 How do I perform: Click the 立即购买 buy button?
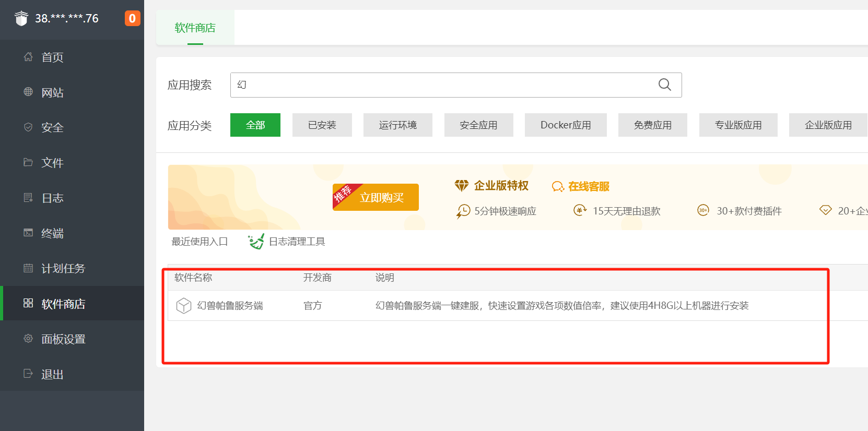click(x=376, y=197)
